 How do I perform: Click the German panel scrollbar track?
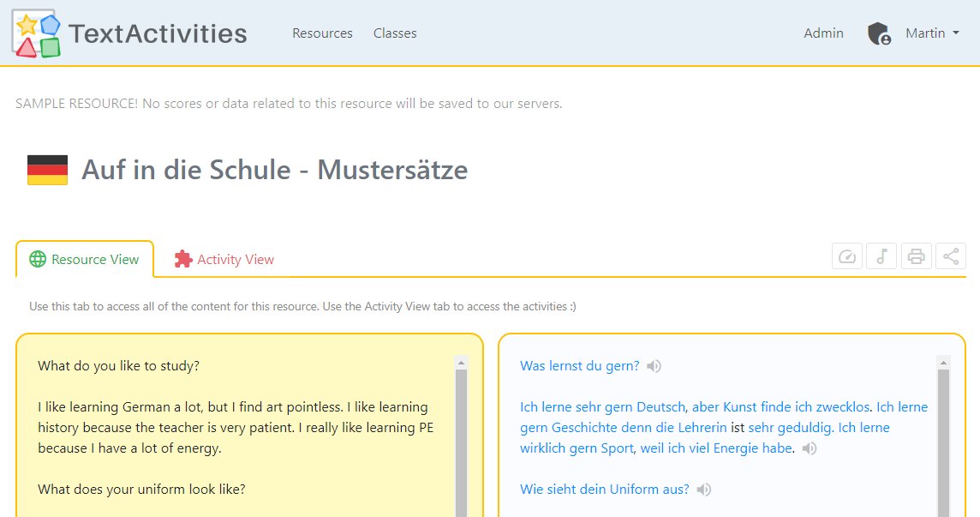944,443
